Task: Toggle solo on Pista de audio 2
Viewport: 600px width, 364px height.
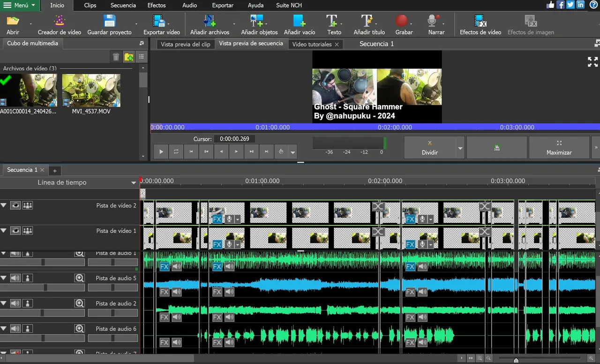Action: tap(28, 303)
